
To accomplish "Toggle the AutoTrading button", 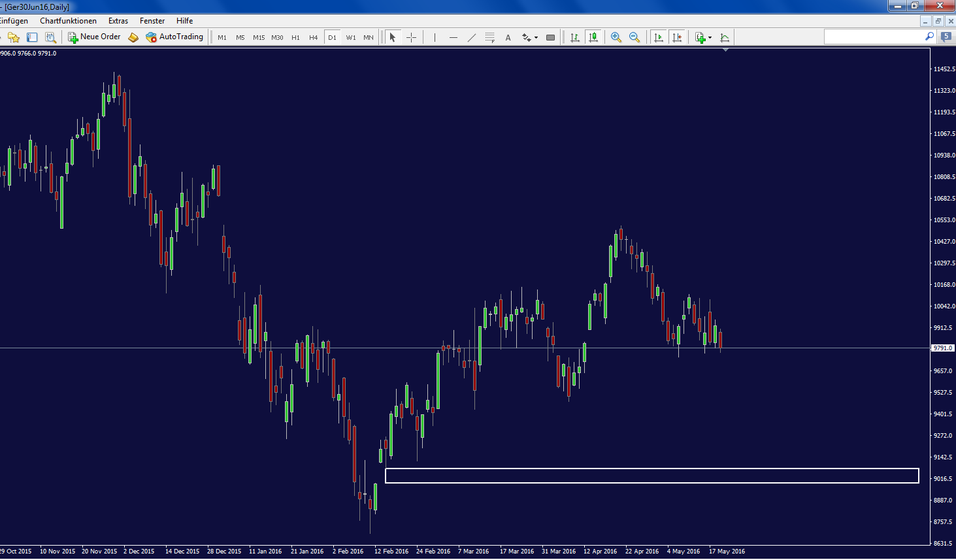I will [x=174, y=37].
